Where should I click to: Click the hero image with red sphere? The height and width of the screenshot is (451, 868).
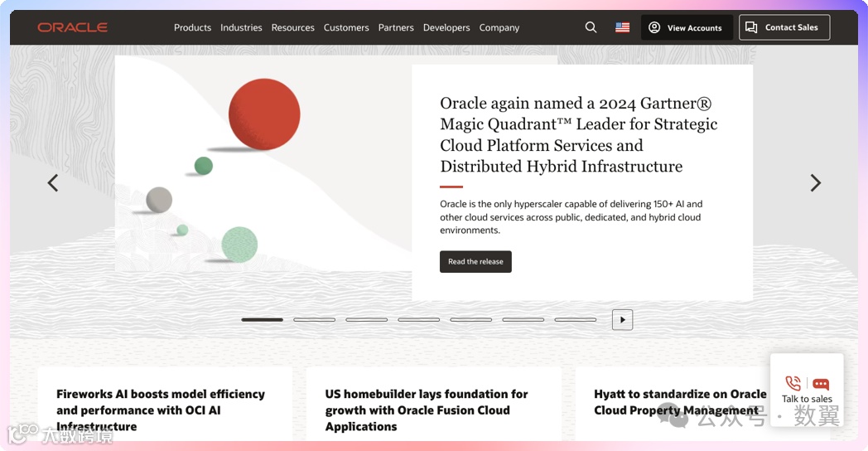pos(263,163)
